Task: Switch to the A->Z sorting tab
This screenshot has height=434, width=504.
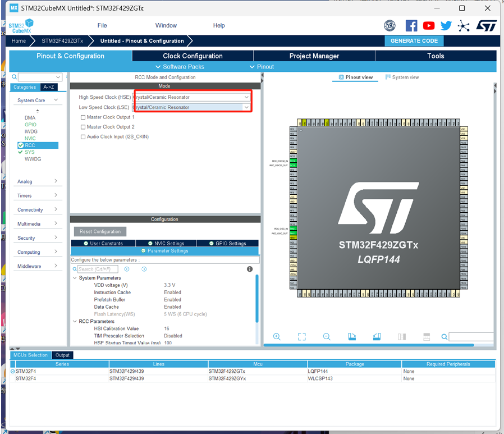Action: (49, 87)
